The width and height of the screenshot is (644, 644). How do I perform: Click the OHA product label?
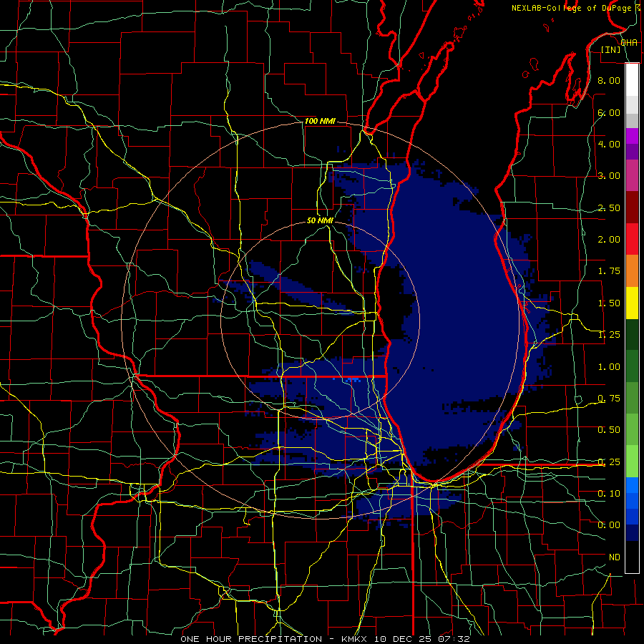(x=629, y=43)
